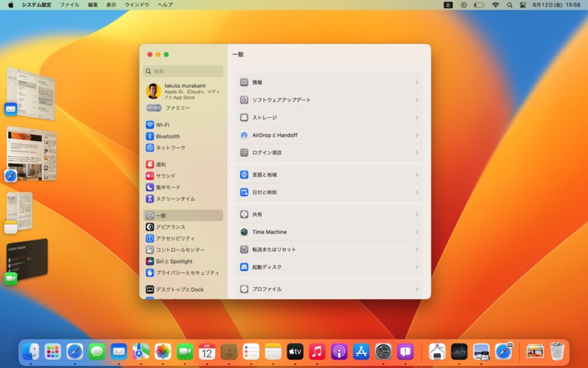Open 通知 (Notifications) settings
Viewport: 588px width, 368px height.
click(161, 164)
